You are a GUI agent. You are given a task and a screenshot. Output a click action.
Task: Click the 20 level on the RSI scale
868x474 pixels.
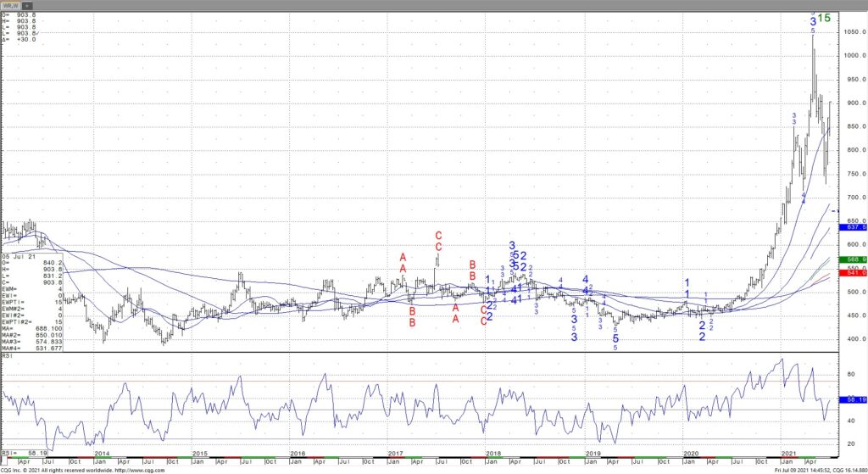849,443
